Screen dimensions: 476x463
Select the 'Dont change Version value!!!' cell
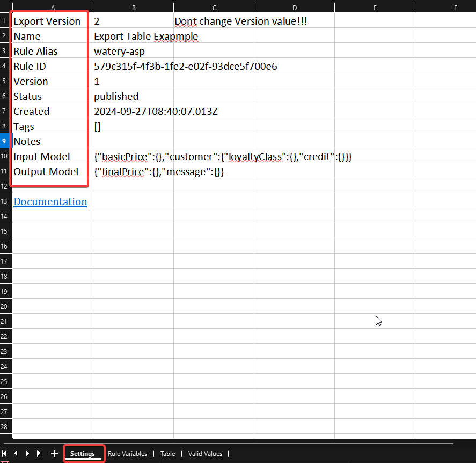tap(214, 21)
